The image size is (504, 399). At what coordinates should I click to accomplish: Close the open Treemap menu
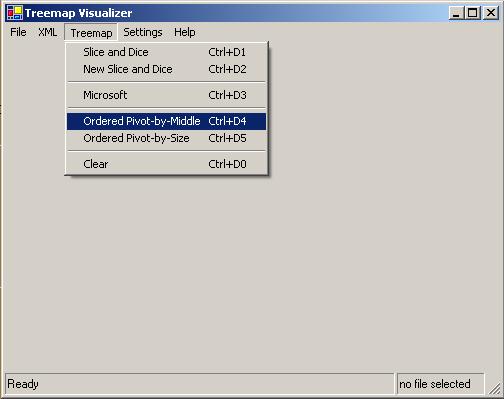[91, 33]
